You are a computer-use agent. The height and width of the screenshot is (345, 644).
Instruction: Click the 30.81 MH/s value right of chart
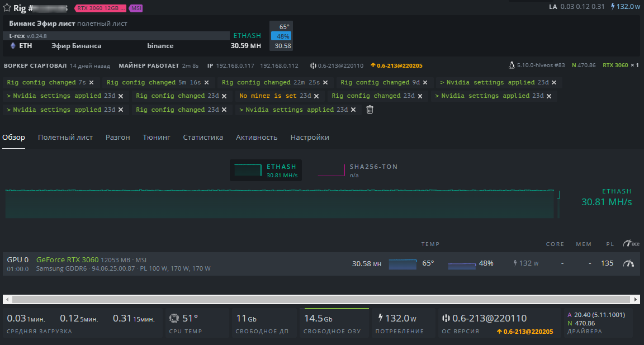tap(606, 202)
